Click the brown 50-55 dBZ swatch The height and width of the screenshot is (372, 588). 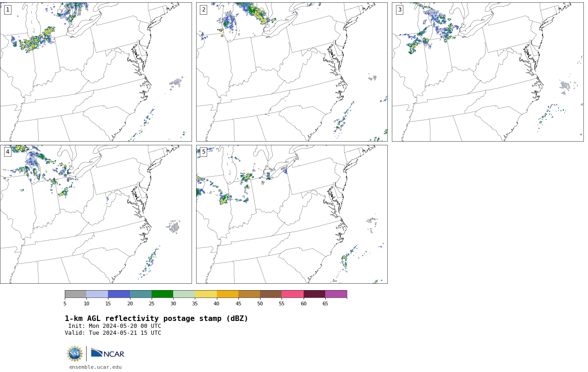[271, 294]
